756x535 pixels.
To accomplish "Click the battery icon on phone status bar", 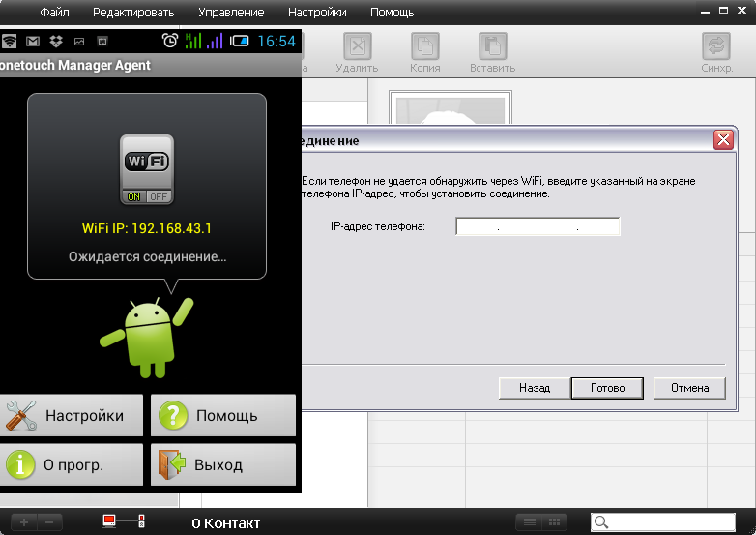I will [239, 41].
